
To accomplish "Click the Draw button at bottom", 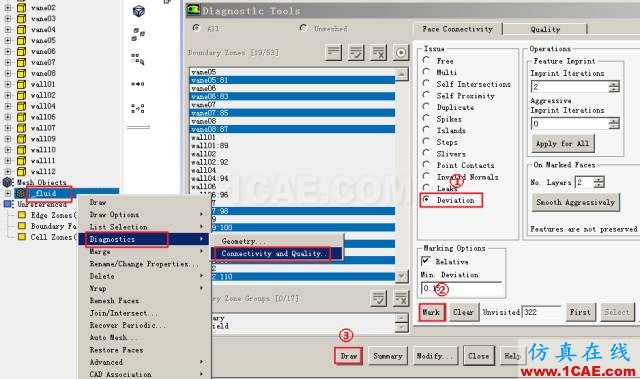I will pyautogui.click(x=349, y=356).
